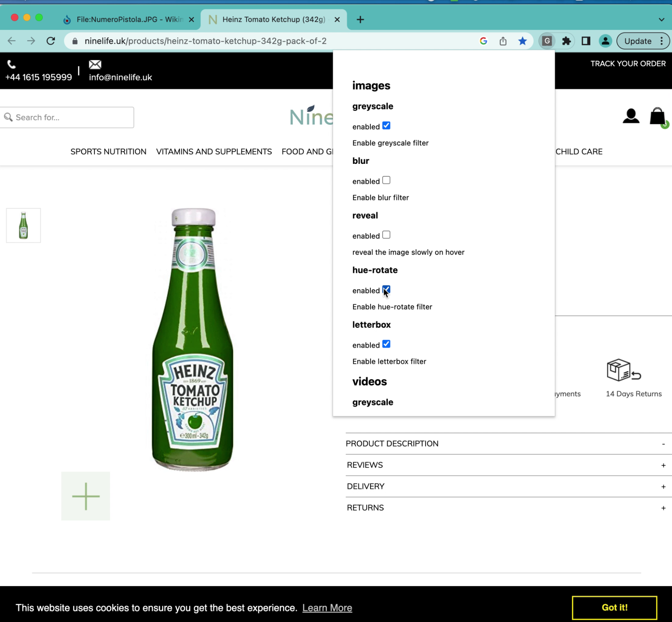672x622 pixels.
Task: Click the browser forward arrow
Action: pyautogui.click(x=31, y=41)
